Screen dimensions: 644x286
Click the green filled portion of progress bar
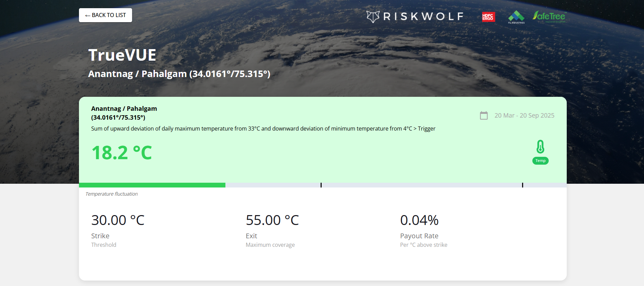click(x=152, y=185)
